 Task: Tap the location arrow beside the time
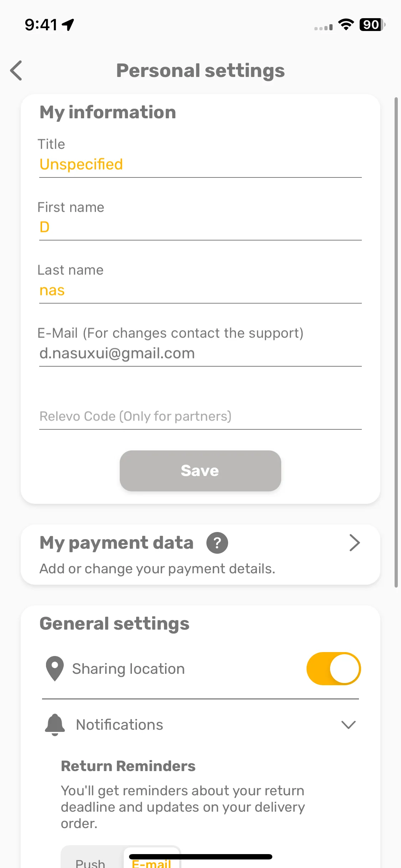[x=68, y=25]
